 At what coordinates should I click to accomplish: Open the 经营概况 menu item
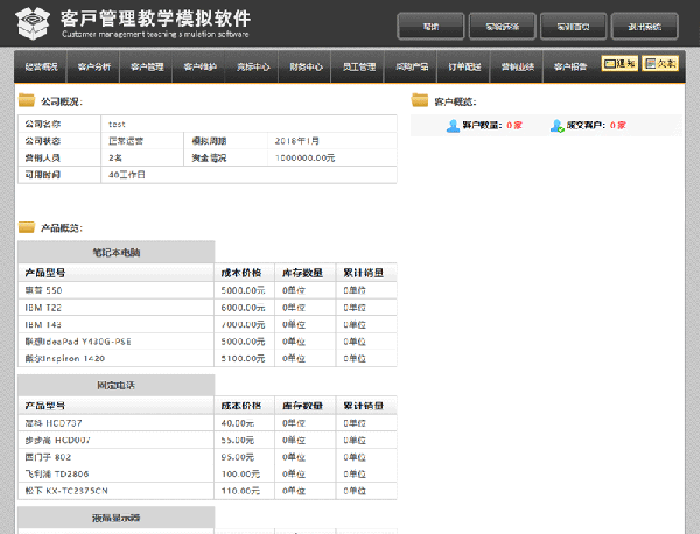[x=41, y=67]
